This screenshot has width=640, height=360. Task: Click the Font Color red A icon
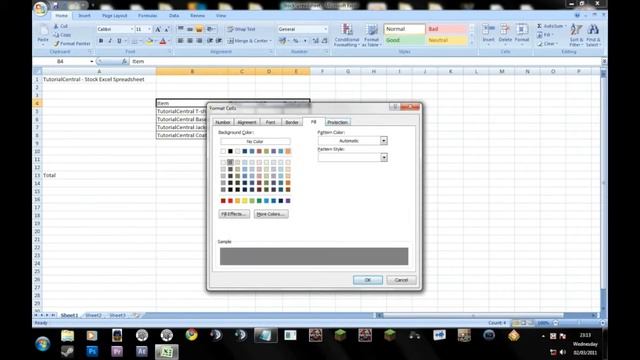click(163, 41)
